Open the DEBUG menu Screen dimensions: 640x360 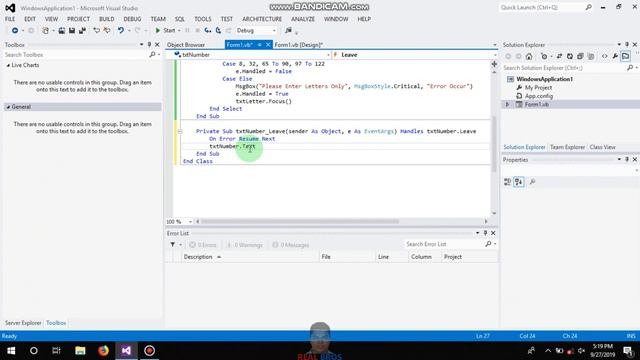coord(132,19)
